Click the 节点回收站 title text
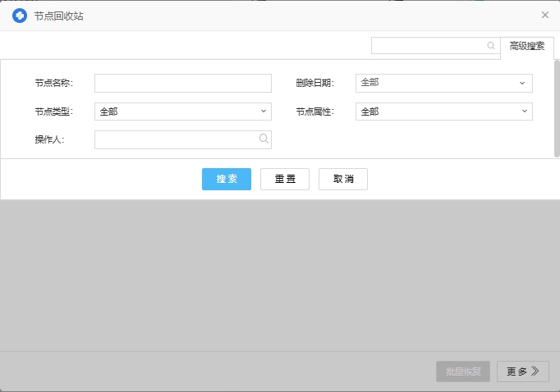The image size is (560, 392). click(58, 16)
